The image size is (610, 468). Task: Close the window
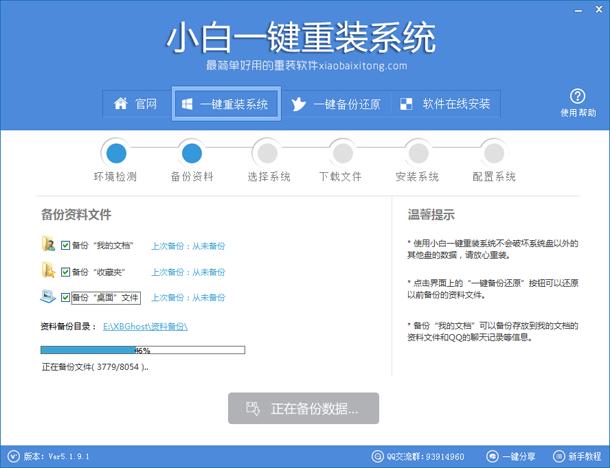tap(599, 10)
